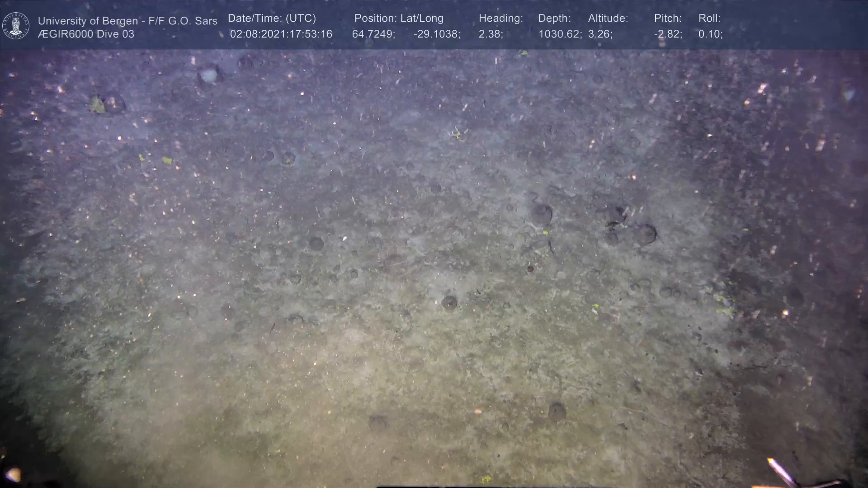
Task: Select the altitude value 3.26
Action: (600, 34)
